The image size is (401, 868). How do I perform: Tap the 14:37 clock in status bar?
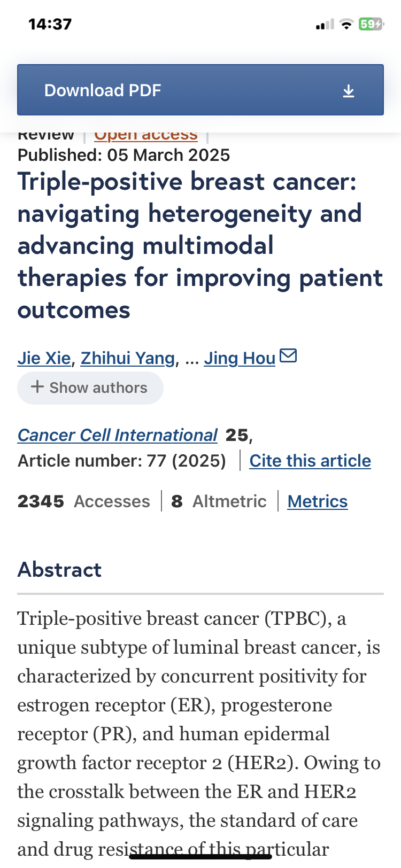(50, 24)
